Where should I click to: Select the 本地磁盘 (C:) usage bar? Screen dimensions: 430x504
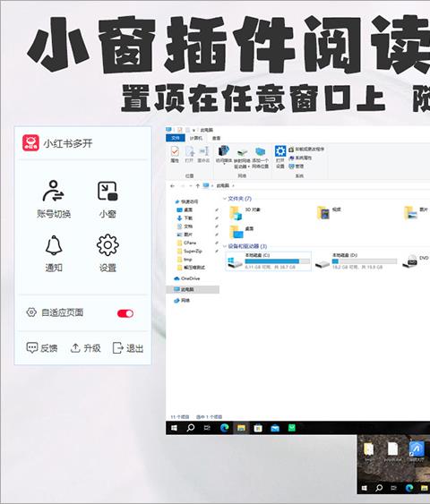click(x=277, y=261)
